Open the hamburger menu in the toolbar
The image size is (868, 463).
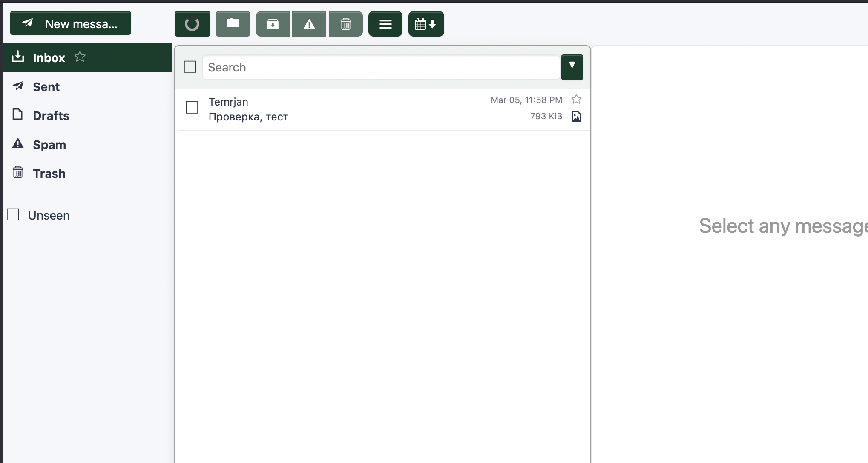[385, 23]
